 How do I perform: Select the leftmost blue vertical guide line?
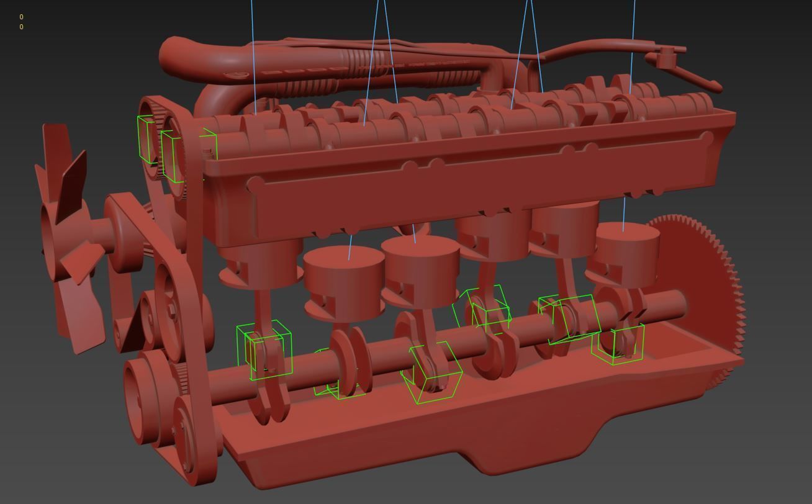click(253, 56)
